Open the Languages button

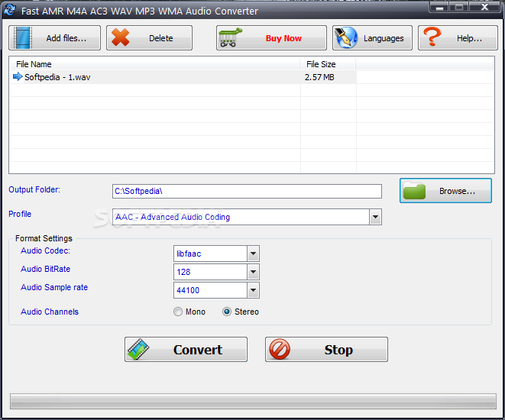372,38
